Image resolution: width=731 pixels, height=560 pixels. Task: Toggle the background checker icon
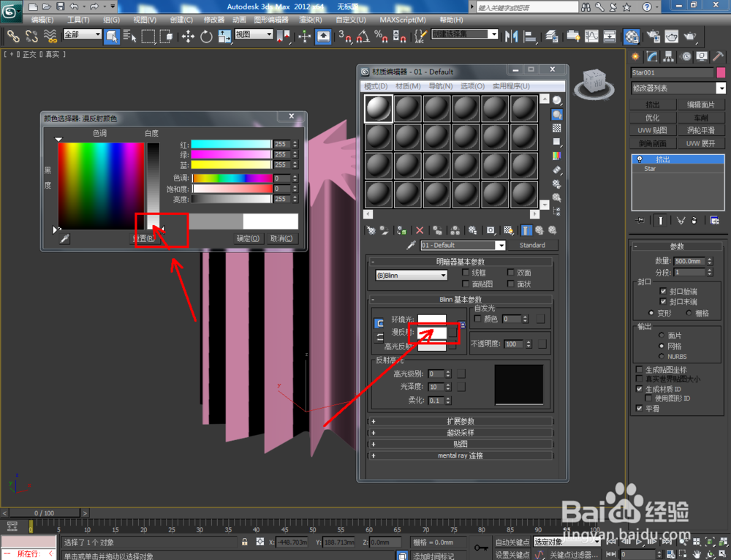[x=556, y=128]
